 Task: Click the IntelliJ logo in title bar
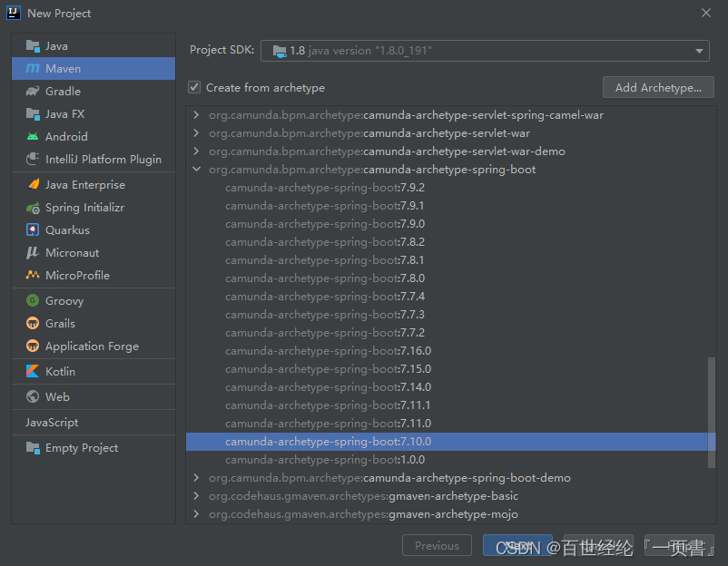(x=14, y=13)
